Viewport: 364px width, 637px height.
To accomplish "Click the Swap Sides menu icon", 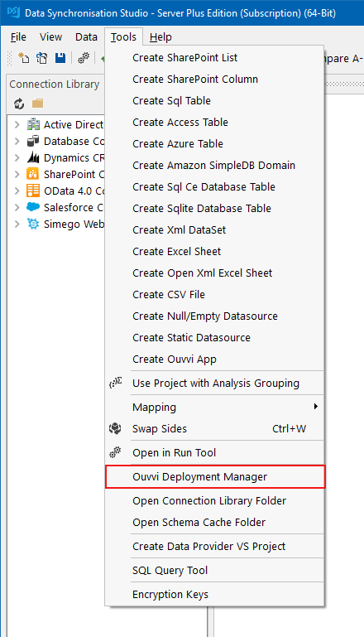I will [x=116, y=428].
